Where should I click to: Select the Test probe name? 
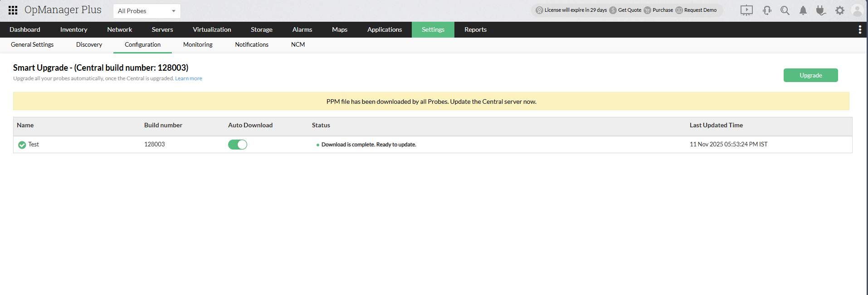(34, 144)
